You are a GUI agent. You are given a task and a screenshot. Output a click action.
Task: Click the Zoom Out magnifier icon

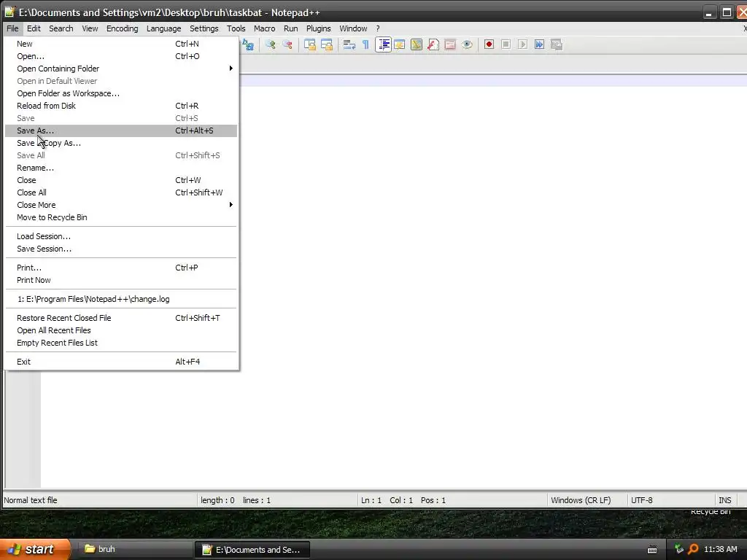point(287,44)
